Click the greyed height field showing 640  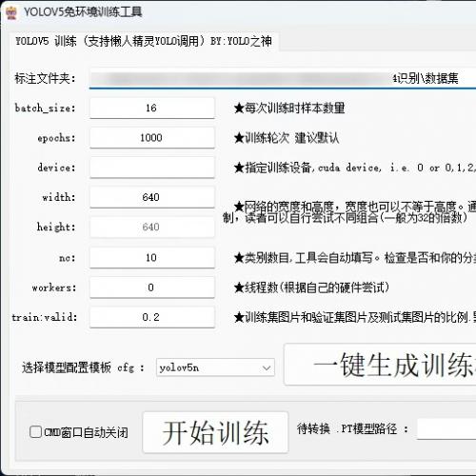(x=151, y=227)
